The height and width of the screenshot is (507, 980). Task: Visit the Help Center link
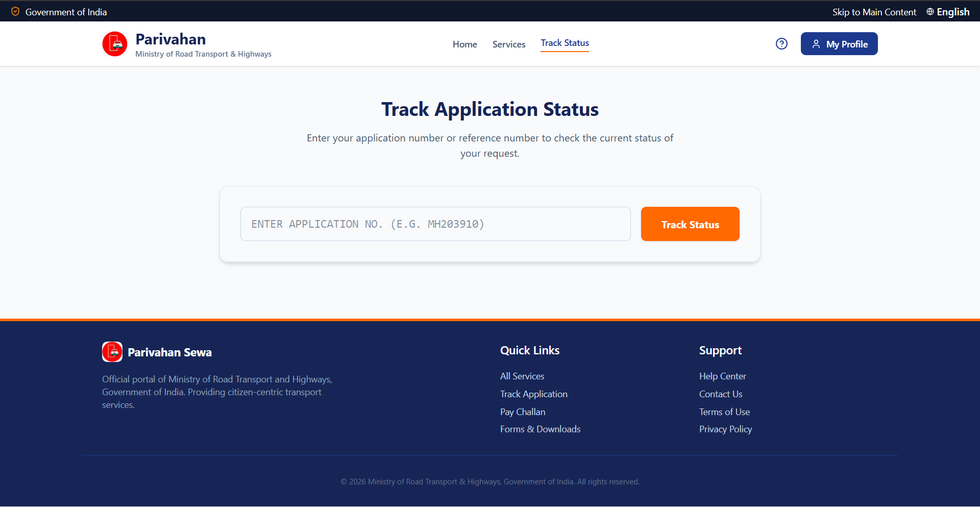tap(723, 376)
